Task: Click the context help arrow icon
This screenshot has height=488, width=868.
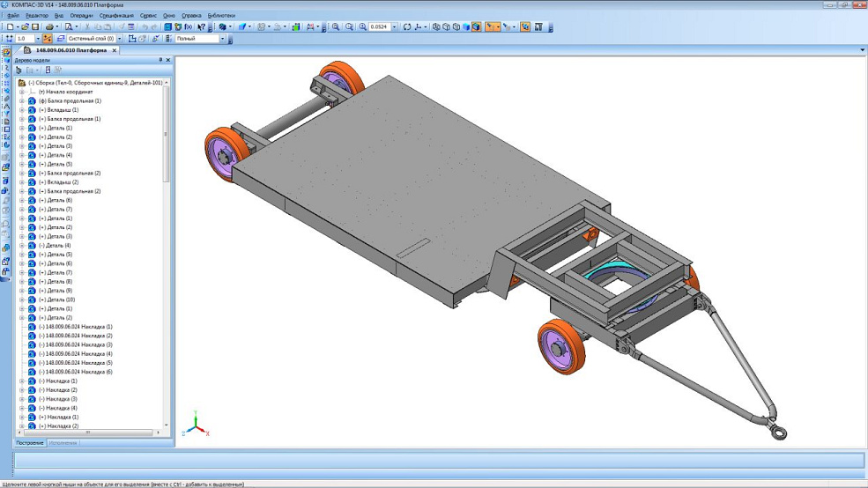Action: 202,27
